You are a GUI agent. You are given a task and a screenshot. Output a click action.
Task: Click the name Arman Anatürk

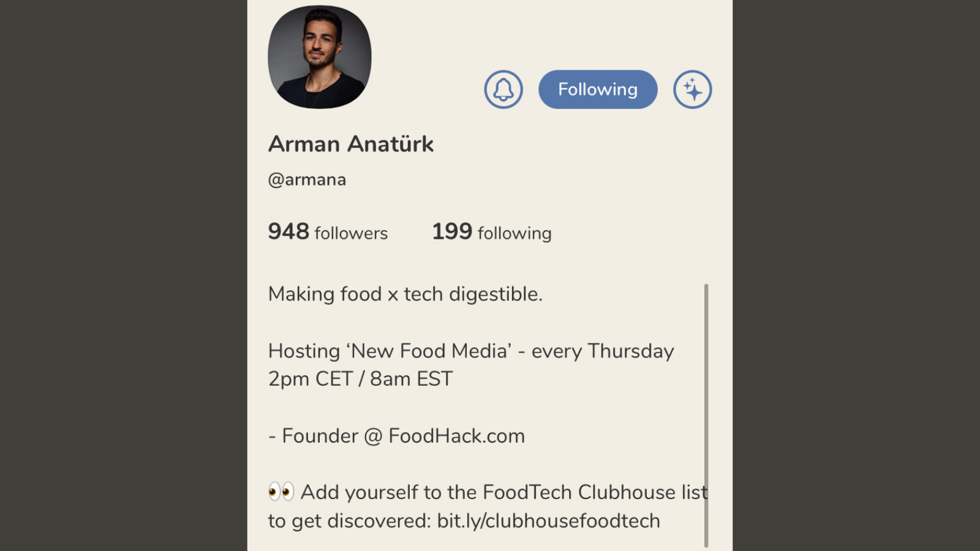click(350, 143)
